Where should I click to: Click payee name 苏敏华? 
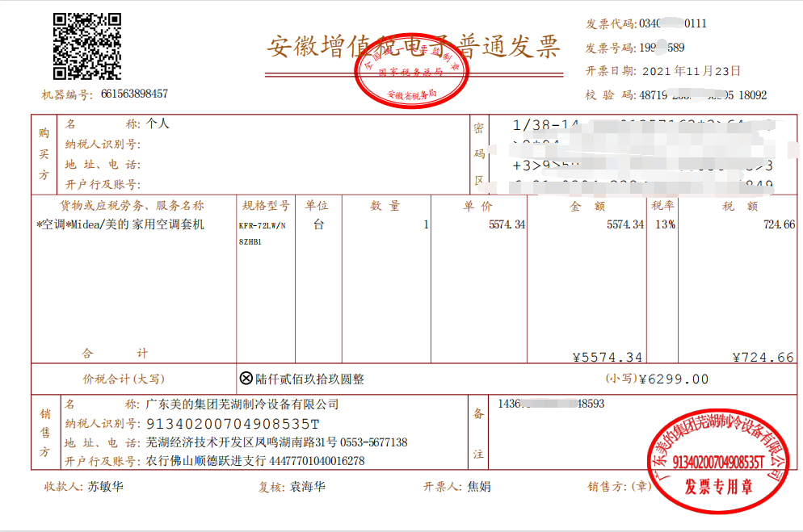coord(106,487)
